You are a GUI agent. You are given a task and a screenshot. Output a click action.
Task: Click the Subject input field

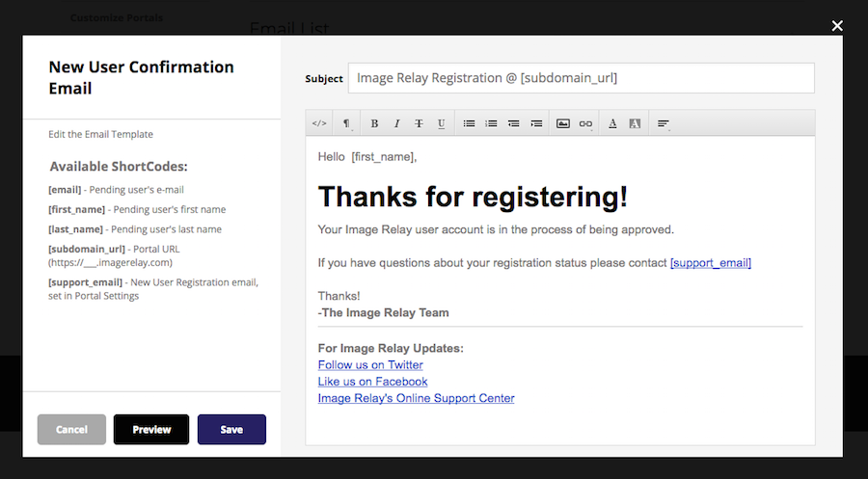tap(582, 78)
